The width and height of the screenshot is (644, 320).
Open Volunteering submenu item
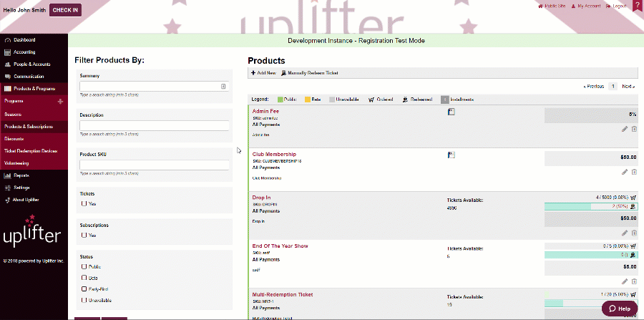click(16, 163)
